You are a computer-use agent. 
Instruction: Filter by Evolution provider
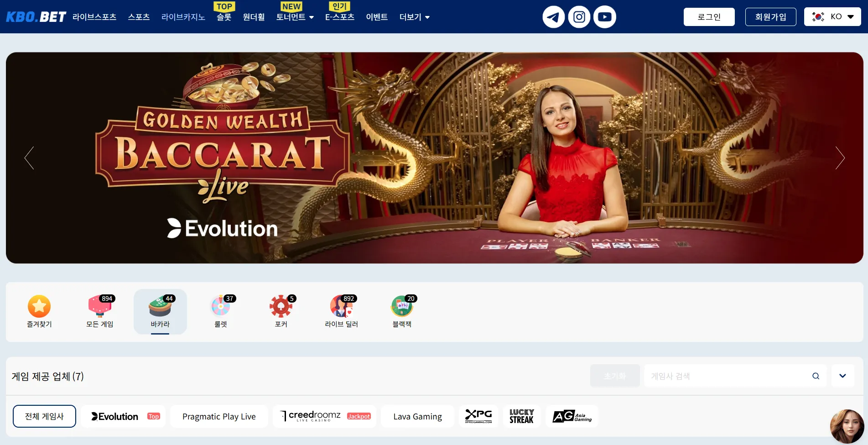click(x=123, y=416)
